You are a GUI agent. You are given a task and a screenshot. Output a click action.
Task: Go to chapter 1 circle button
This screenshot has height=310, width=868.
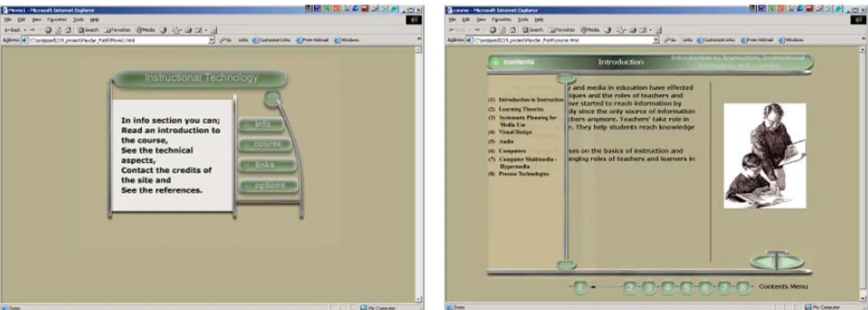(581, 287)
